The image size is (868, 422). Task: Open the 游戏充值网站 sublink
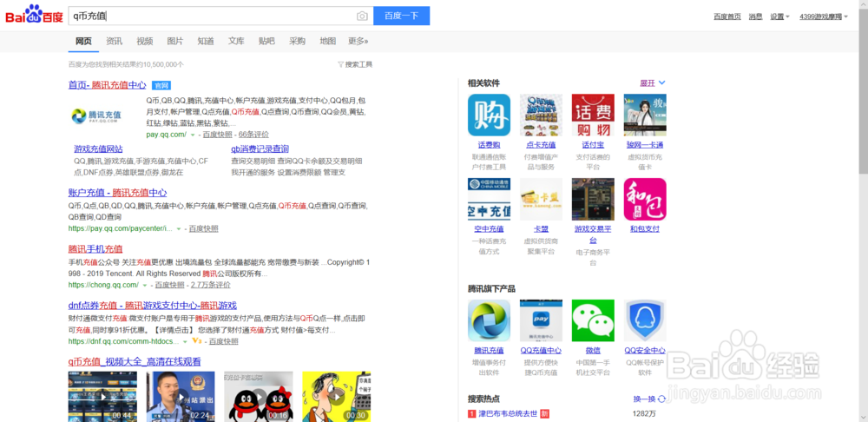click(x=99, y=149)
